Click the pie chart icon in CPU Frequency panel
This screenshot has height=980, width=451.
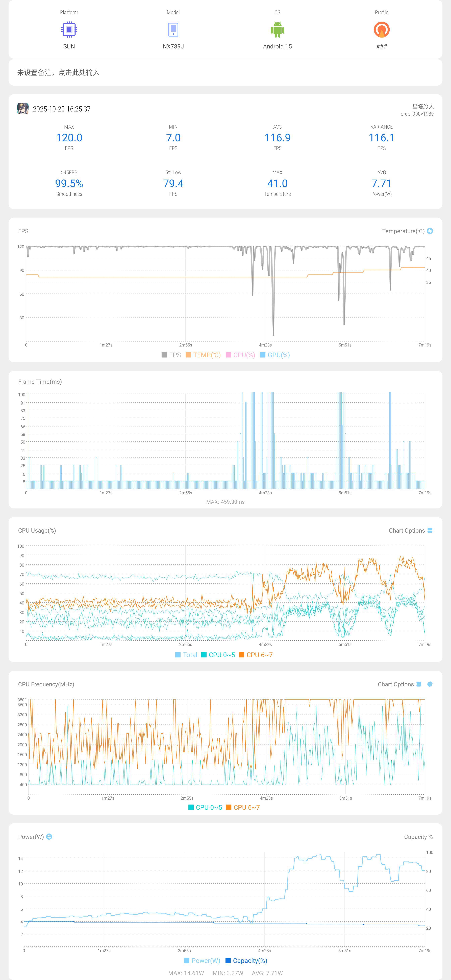[430, 684]
